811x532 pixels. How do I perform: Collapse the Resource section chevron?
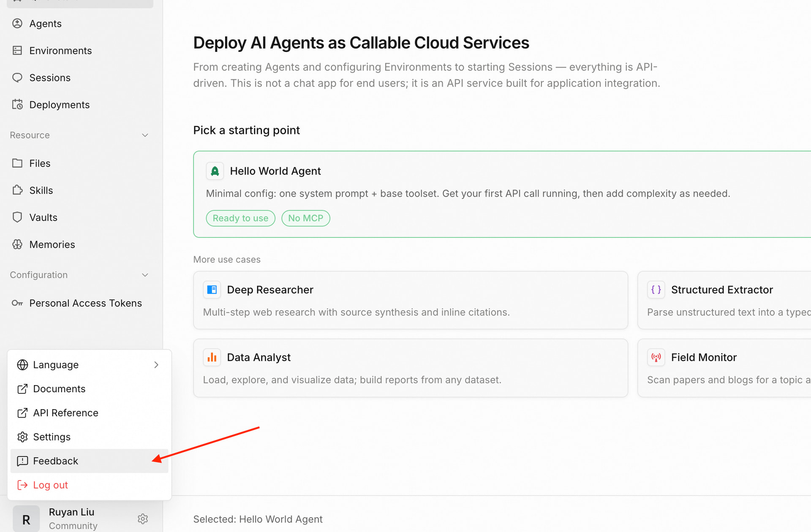[x=145, y=135]
